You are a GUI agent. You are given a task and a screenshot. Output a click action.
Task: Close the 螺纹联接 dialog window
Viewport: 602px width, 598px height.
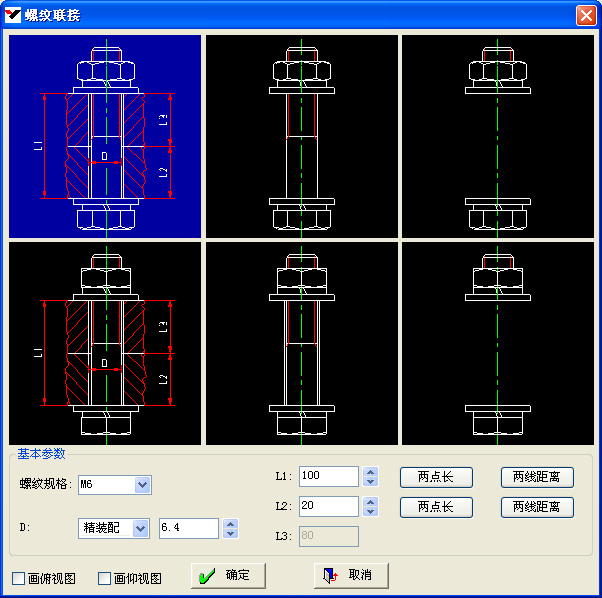click(585, 15)
